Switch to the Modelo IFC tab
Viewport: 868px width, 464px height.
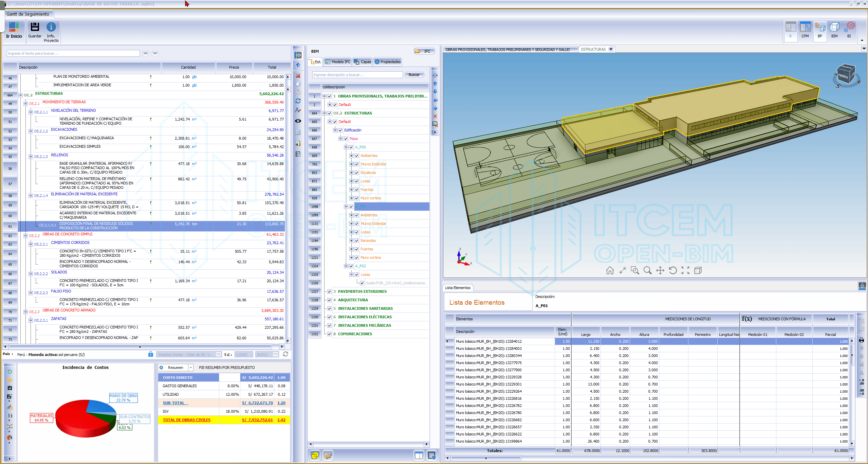337,62
